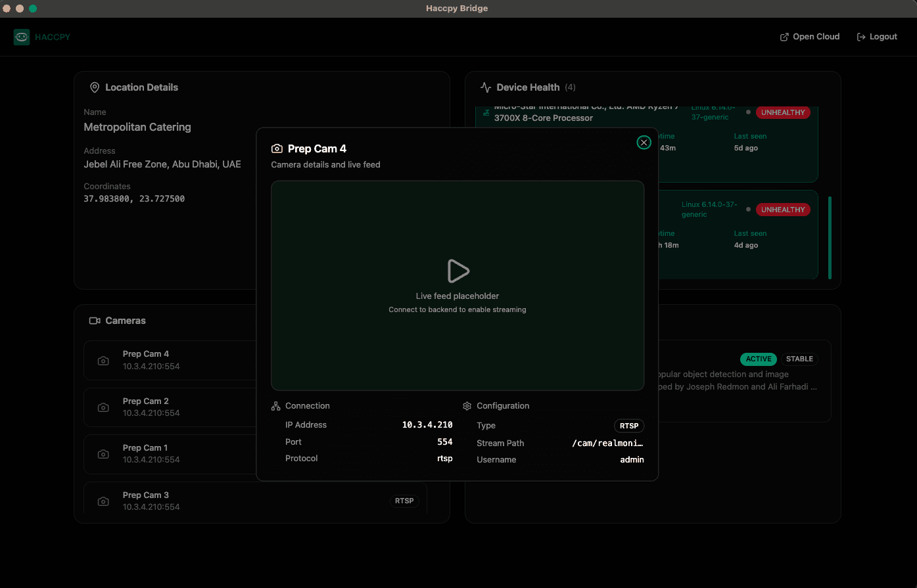This screenshot has width=917, height=588.
Task: Close the Prep Cam 4 dialog
Action: 644,143
